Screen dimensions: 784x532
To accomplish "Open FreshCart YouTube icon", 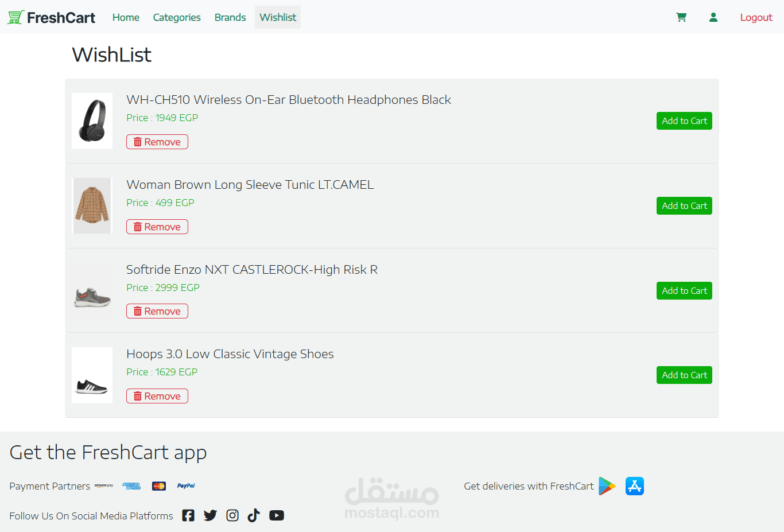I will (277, 515).
